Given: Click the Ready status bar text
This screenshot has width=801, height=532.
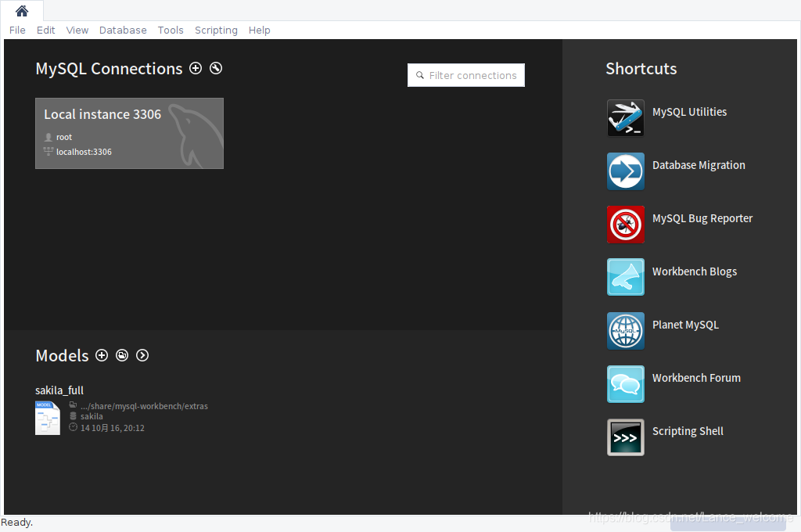Looking at the screenshot, I should [x=17, y=523].
